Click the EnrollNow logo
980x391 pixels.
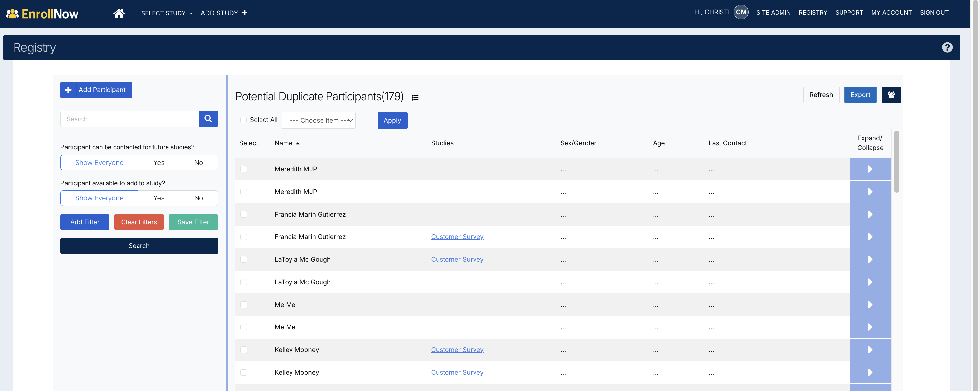(42, 14)
